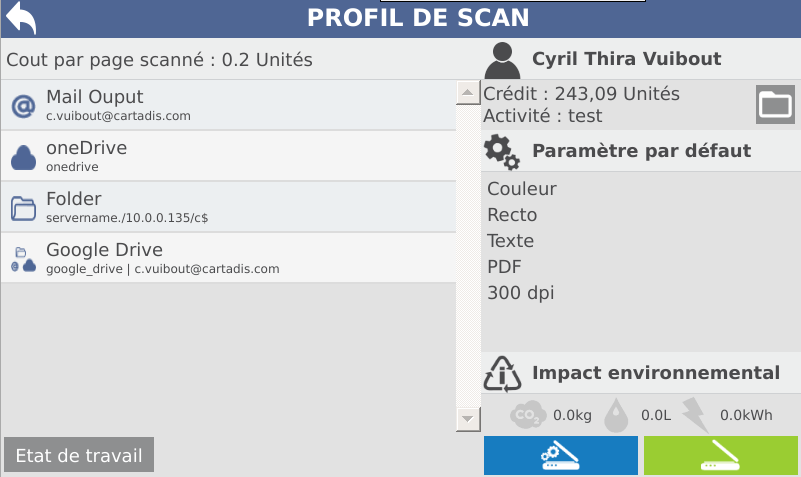Select the c.vuibout@cartadis.com address under Mail Ouput
Screen dimensions: 801x477
[x=118, y=116]
